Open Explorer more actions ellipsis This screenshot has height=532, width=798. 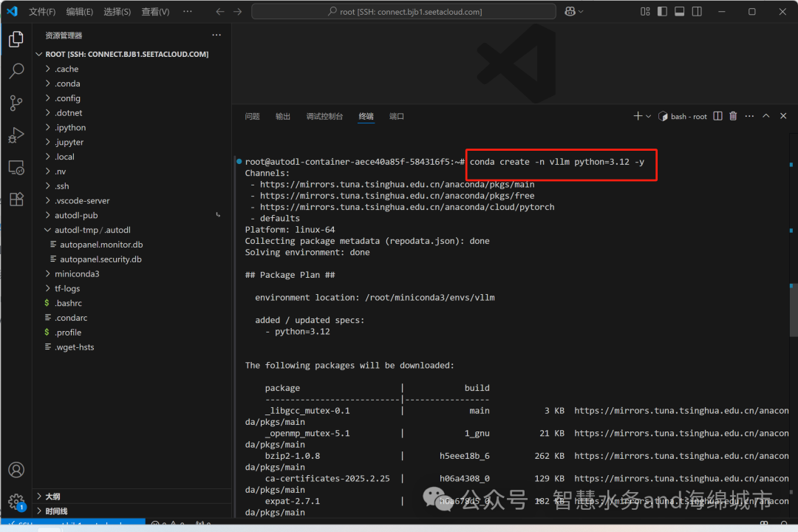[x=216, y=35]
